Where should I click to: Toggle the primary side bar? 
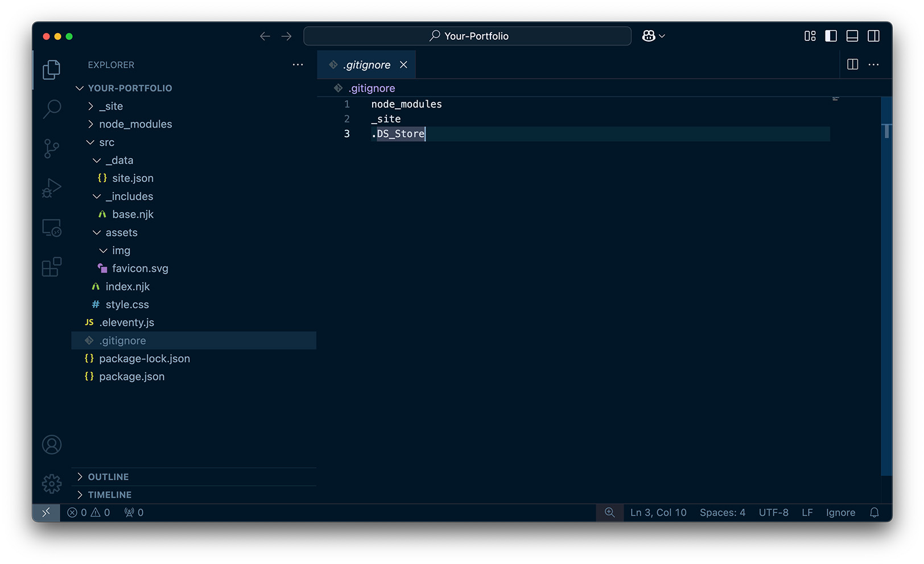tap(831, 36)
